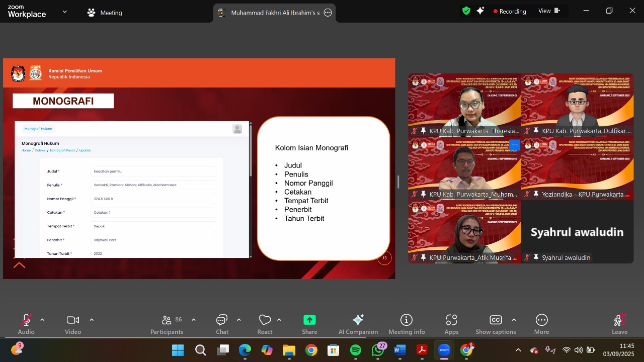Screen dimensions: 644x362
Task: Open the Apps panel
Action: point(451,324)
